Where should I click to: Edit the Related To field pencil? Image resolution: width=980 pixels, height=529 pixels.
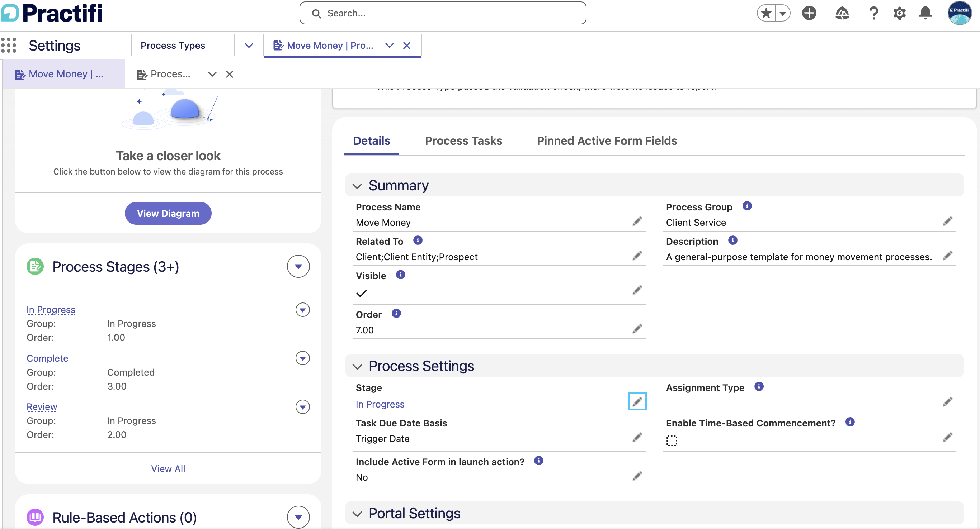(x=637, y=256)
